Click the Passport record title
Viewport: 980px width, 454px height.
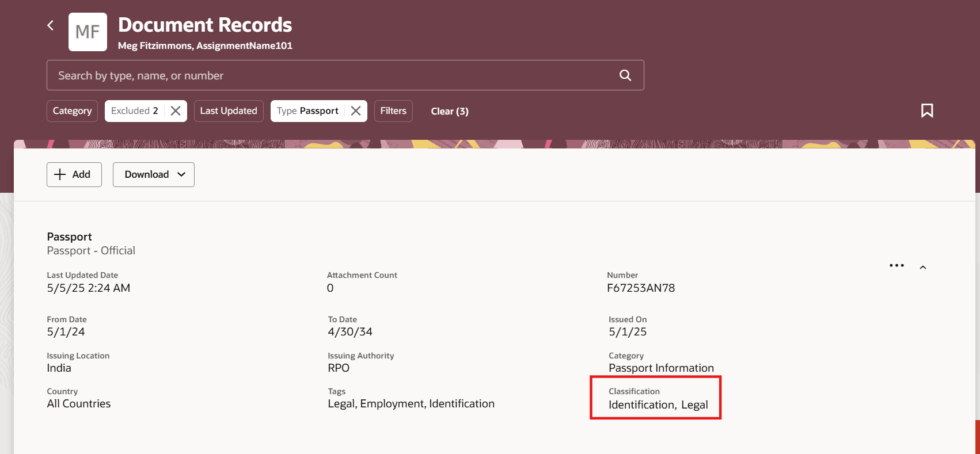tap(70, 236)
